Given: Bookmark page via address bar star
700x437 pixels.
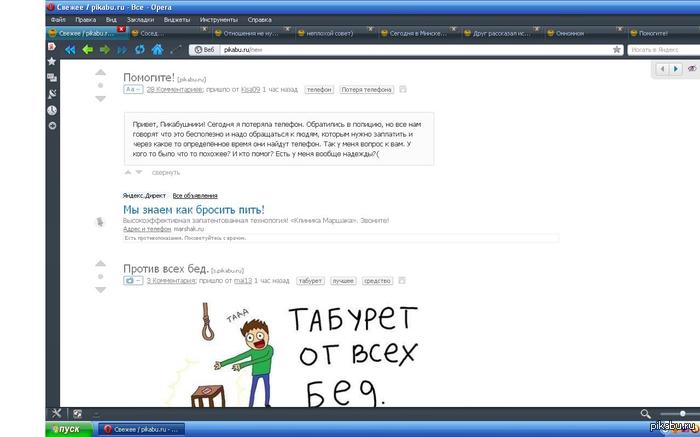Looking at the screenshot, I should tap(617, 49).
